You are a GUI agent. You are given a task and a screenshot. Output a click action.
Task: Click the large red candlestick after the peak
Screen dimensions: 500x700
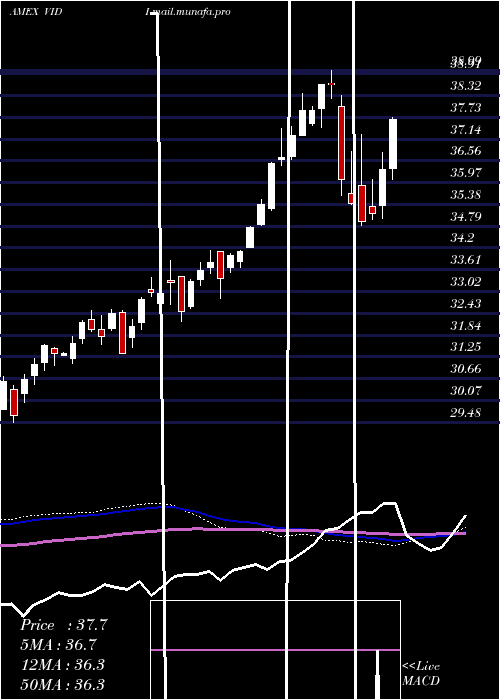point(342,143)
